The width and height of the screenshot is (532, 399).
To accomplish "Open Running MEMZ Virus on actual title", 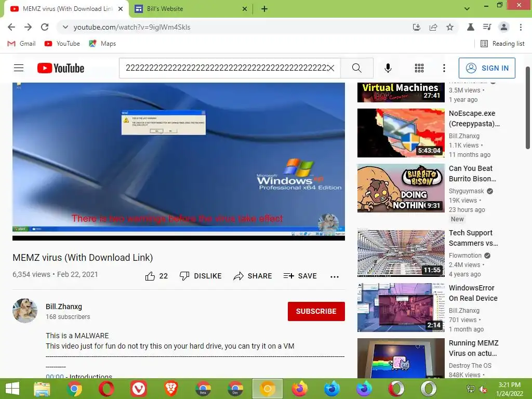I will pyautogui.click(x=473, y=348).
